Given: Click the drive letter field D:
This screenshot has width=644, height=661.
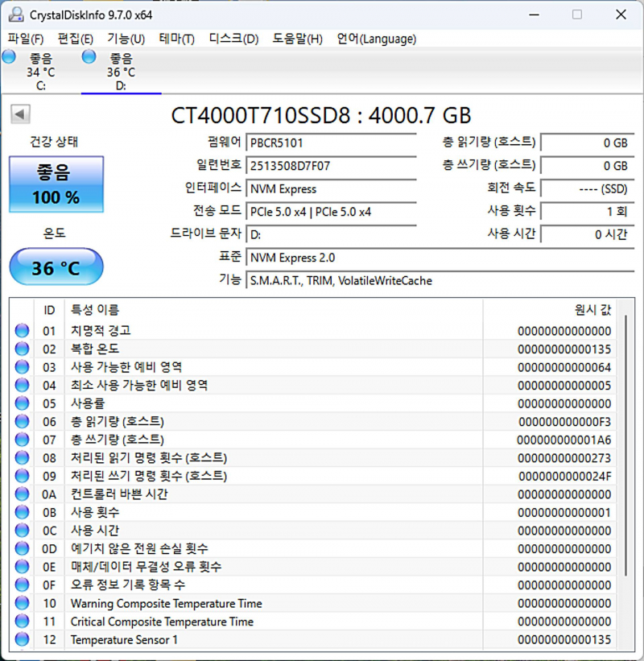Looking at the screenshot, I should point(332,234).
